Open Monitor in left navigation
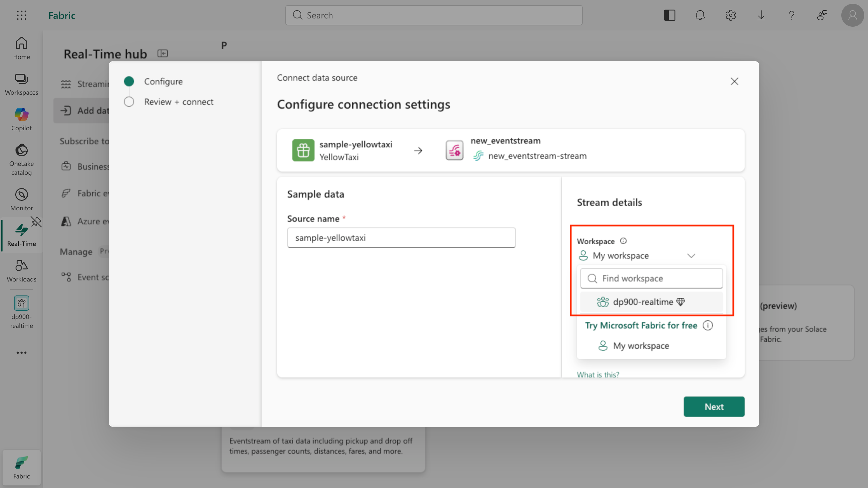This screenshot has height=488, width=868. [x=22, y=199]
